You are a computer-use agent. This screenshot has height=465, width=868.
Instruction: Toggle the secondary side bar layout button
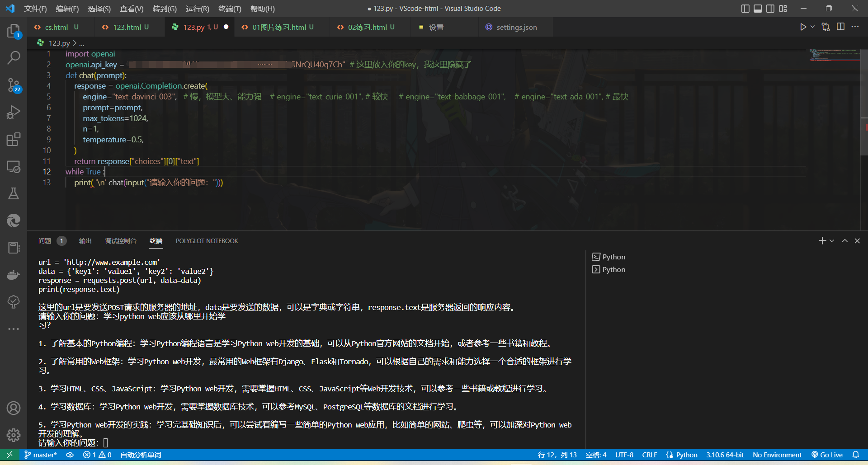click(770, 9)
